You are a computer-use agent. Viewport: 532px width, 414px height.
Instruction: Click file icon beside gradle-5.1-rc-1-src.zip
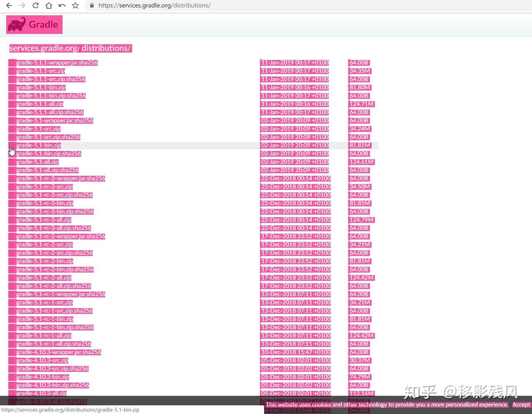coord(12,303)
